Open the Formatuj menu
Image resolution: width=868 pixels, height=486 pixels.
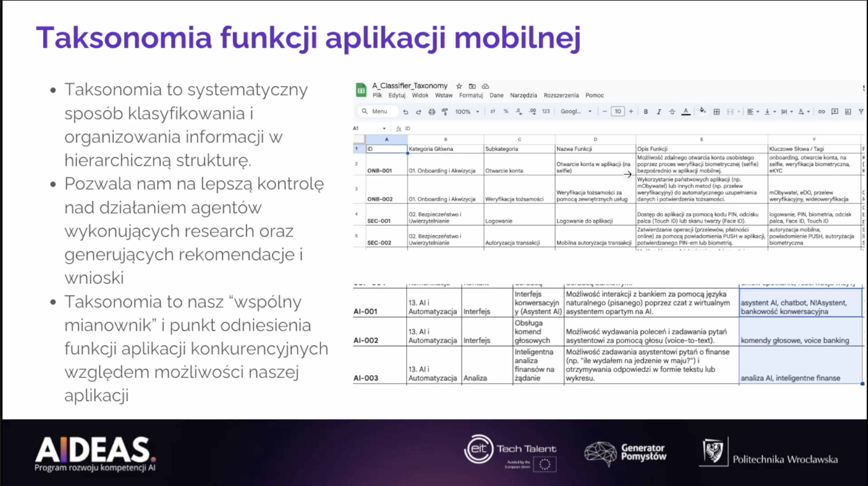[x=471, y=96]
